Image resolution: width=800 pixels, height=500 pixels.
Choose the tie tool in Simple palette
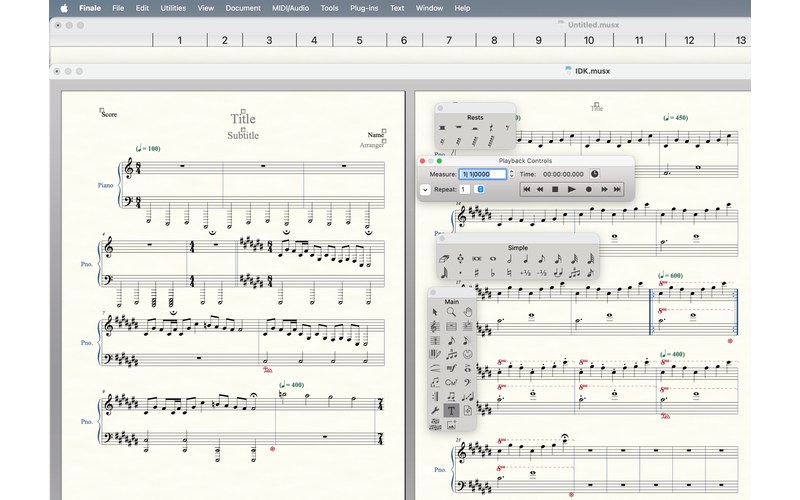point(558,273)
